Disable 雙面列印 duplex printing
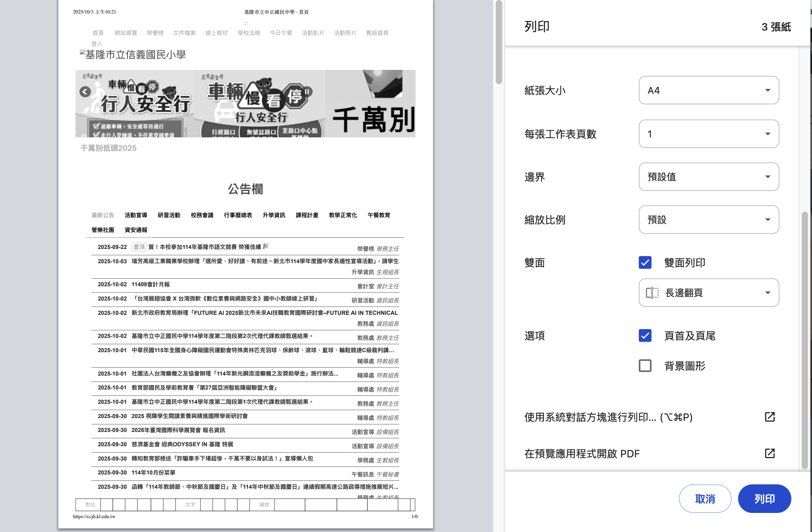Viewport: 812px width, 532px height. click(x=645, y=262)
